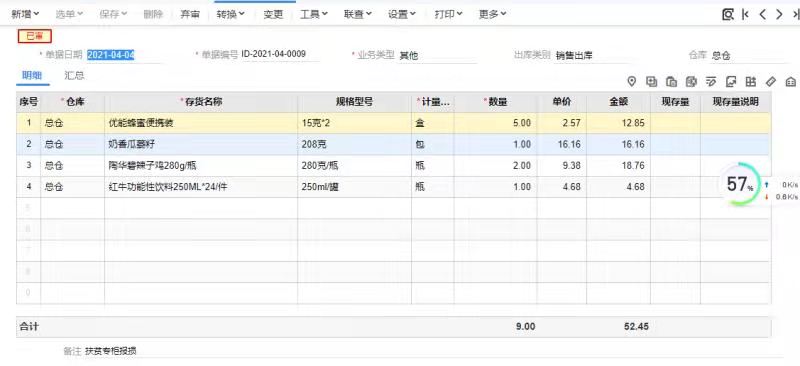
Task: Click the 现存量 column header
Action: point(676,102)
